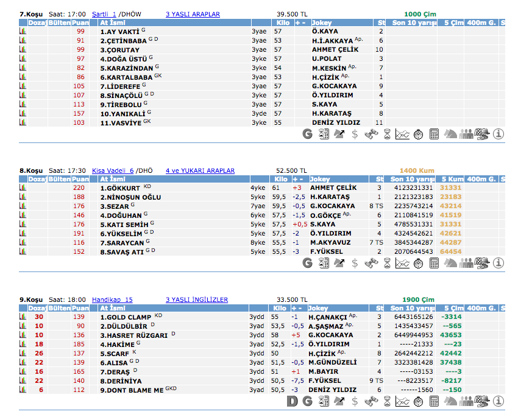Image resolution: width=532 pixels, height=420 pixels.
Task: Click the binoculars icon under race 9
Action: pos(371,401)
